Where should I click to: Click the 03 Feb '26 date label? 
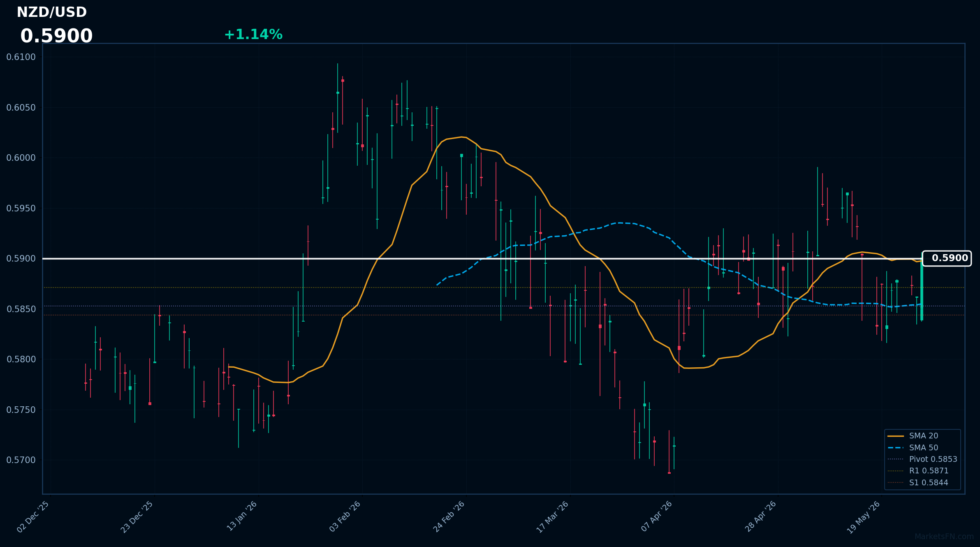coord(345,517)
